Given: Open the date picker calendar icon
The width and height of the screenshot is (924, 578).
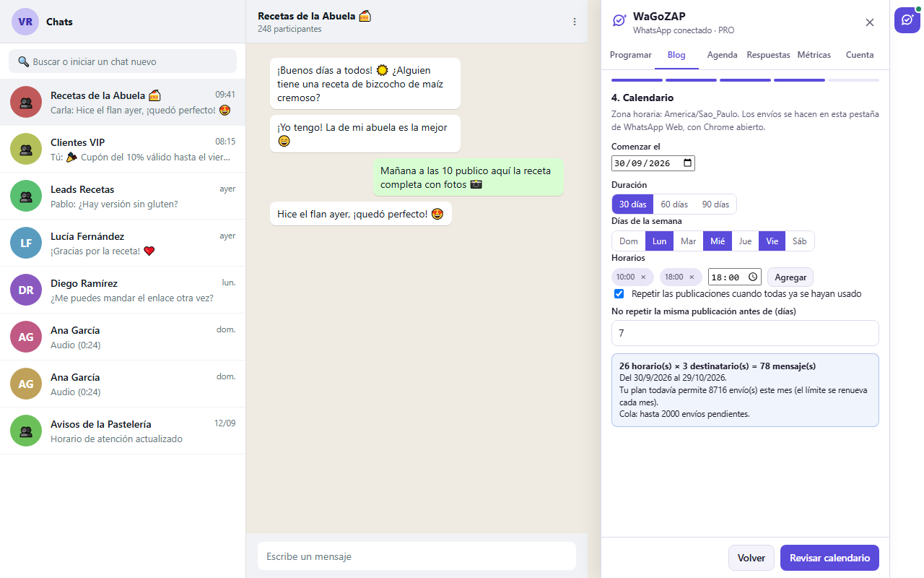Looking at the screenshot, I should point(687,163).
